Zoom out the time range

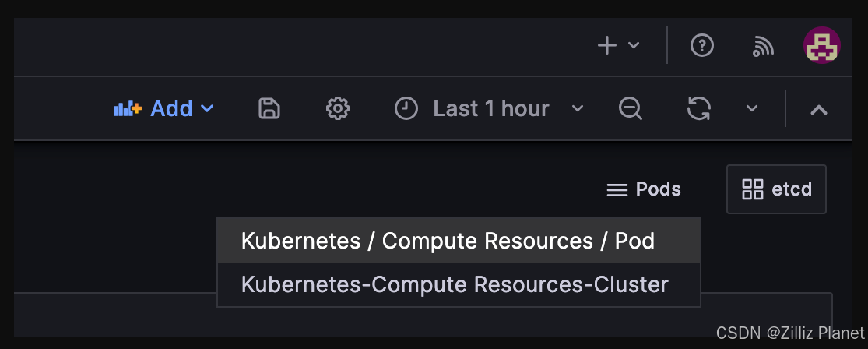click(x=631, y=108)
